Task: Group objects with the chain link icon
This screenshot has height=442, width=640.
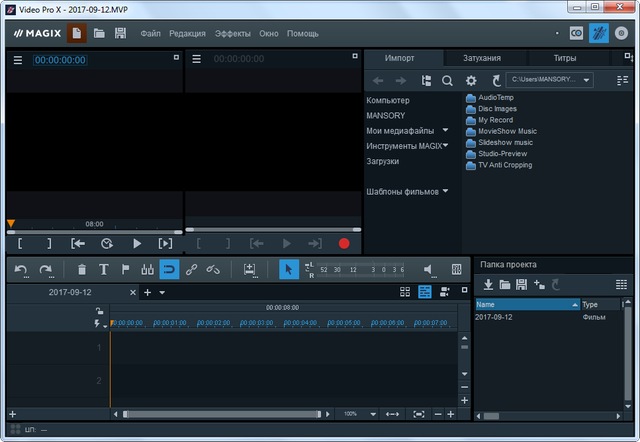Action: [191, 269]
